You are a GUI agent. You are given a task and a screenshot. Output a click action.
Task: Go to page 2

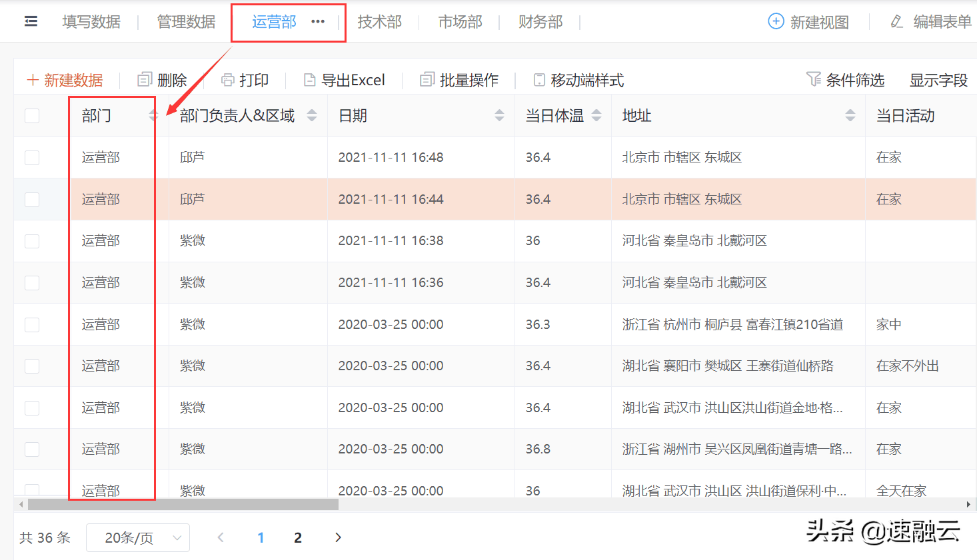pos(298,537)
